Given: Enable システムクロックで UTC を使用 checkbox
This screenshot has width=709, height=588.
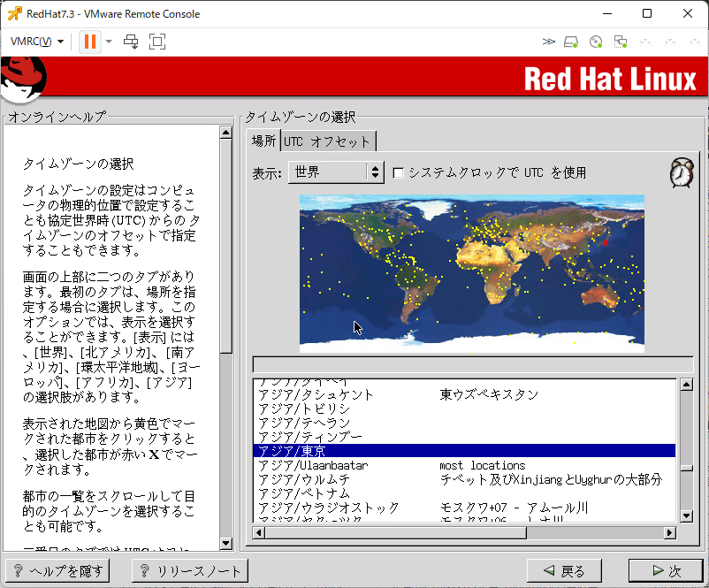Looking at the screenshot, I should tap(399, 172).
